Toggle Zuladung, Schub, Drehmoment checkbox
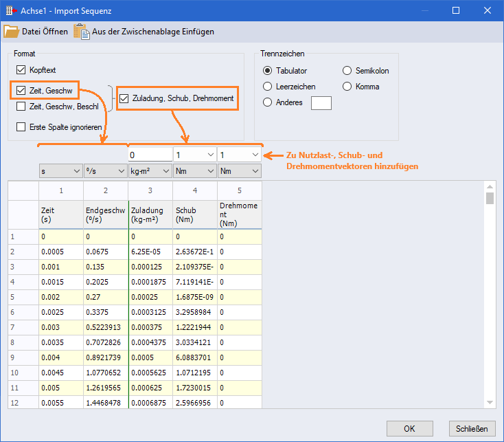Screen dimensions: 504x442 [x=124, y=98]
